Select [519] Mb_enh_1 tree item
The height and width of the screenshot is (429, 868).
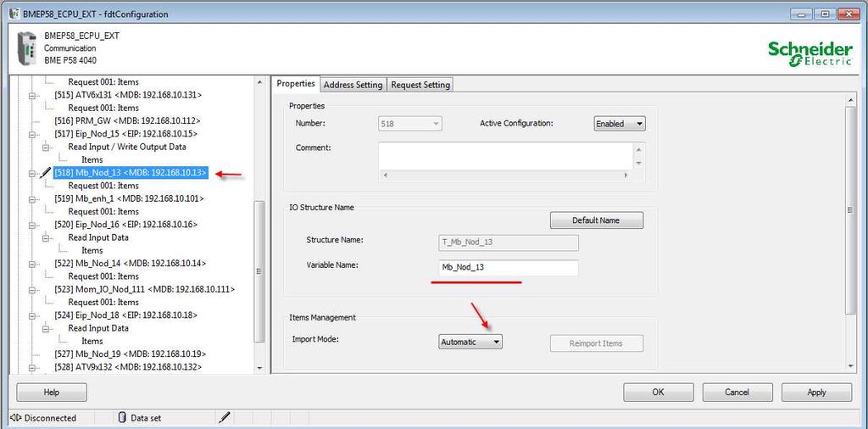(x=129, y=198)
